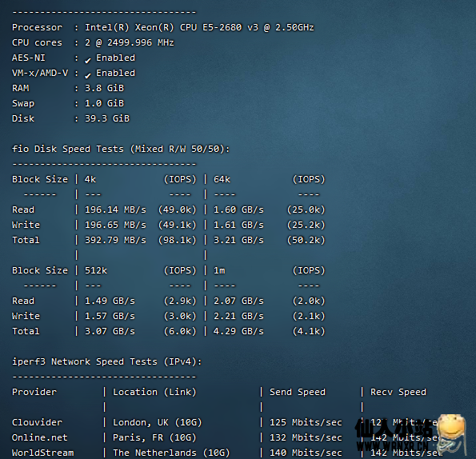Viewport: 476px width, 459px height.
Task: Click the 512k write speed '1.57 GB/s'
Action: point(110,316)
